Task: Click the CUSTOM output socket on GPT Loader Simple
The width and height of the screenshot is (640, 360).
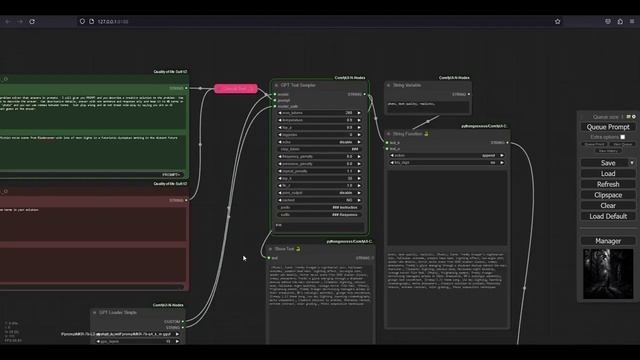Action: (182, 322)
